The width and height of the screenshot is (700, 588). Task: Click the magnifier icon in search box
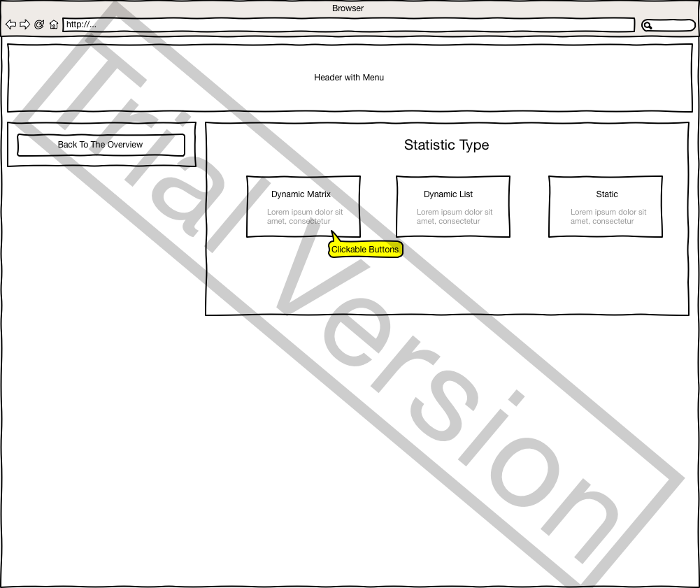[x=648, y=26]
